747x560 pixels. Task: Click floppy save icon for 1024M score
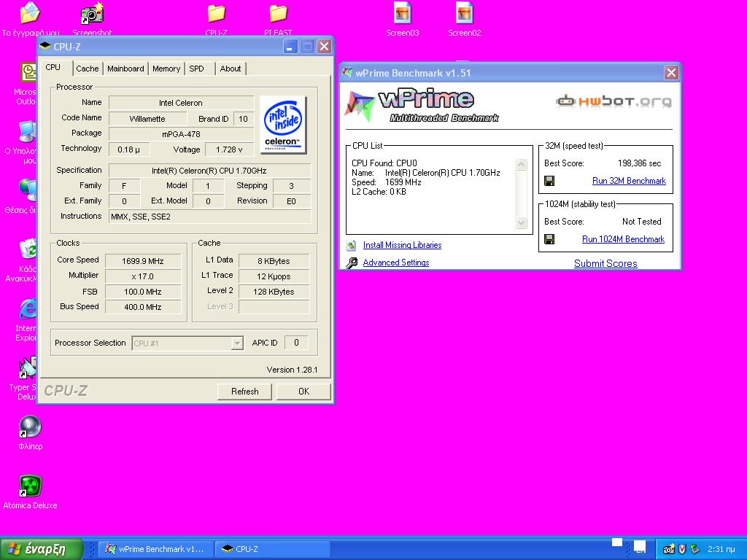tap(549, 239)
